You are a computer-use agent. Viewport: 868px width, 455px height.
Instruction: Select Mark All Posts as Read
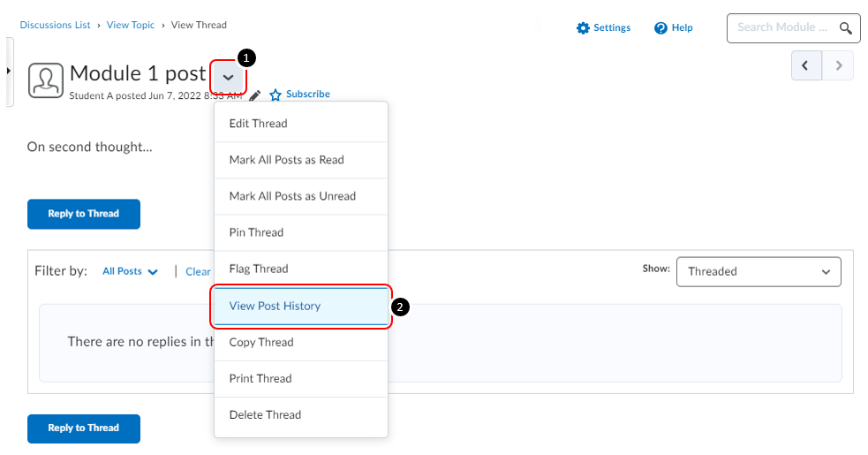tap(287, 160)
